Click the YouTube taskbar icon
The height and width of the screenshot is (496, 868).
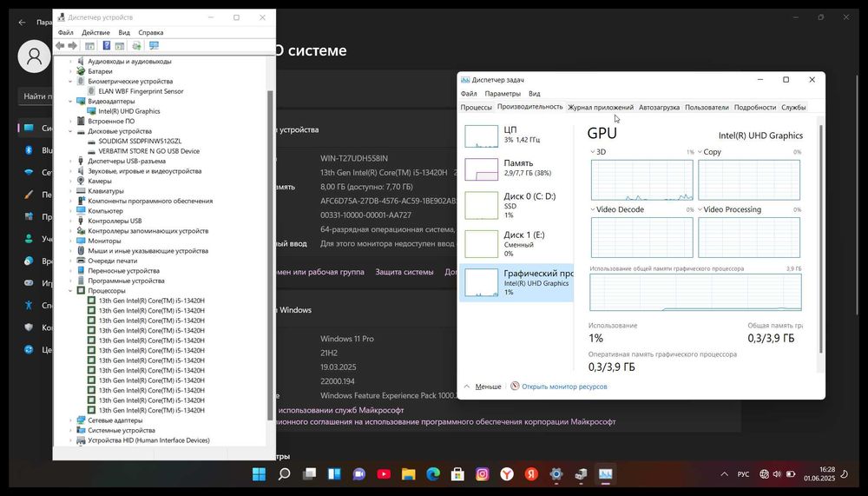[x=384, y=473]
